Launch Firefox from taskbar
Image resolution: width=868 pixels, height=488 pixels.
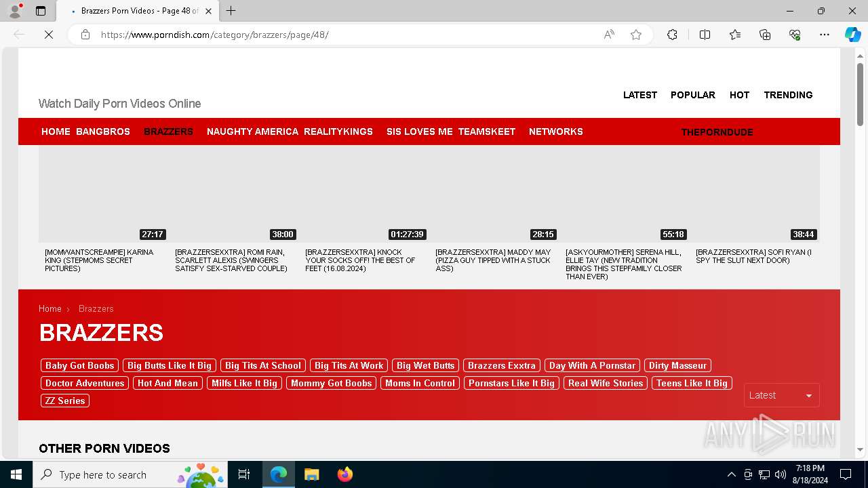(x=344, y=474)
